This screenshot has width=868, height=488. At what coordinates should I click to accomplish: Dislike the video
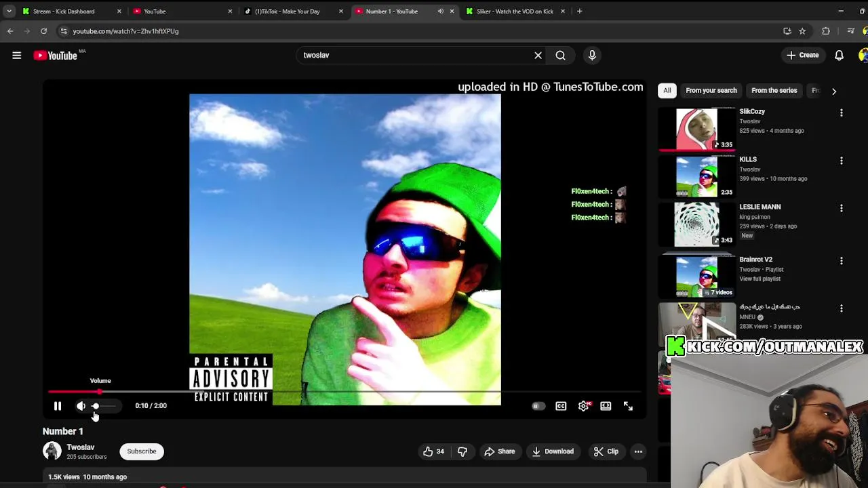click(x=462, y=451)
